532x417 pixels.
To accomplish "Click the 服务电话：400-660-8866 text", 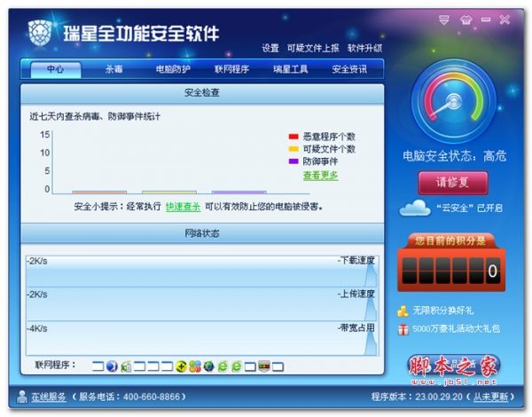I will (x=129, y=397).
